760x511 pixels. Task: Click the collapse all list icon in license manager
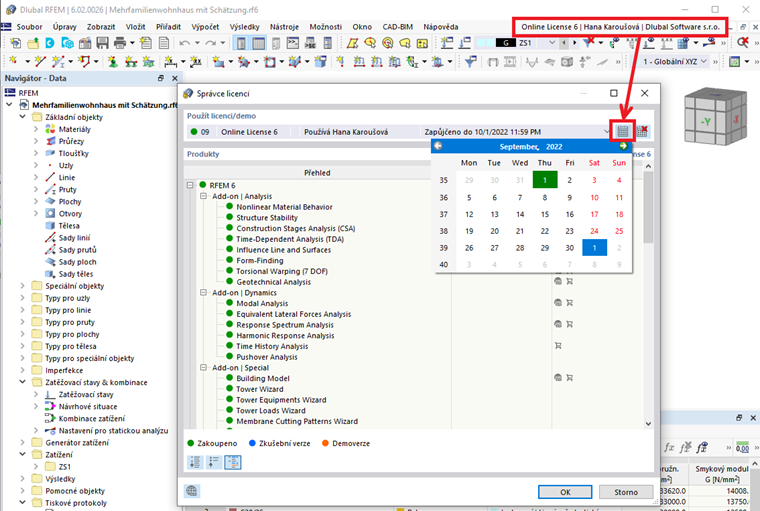(214, 462)
